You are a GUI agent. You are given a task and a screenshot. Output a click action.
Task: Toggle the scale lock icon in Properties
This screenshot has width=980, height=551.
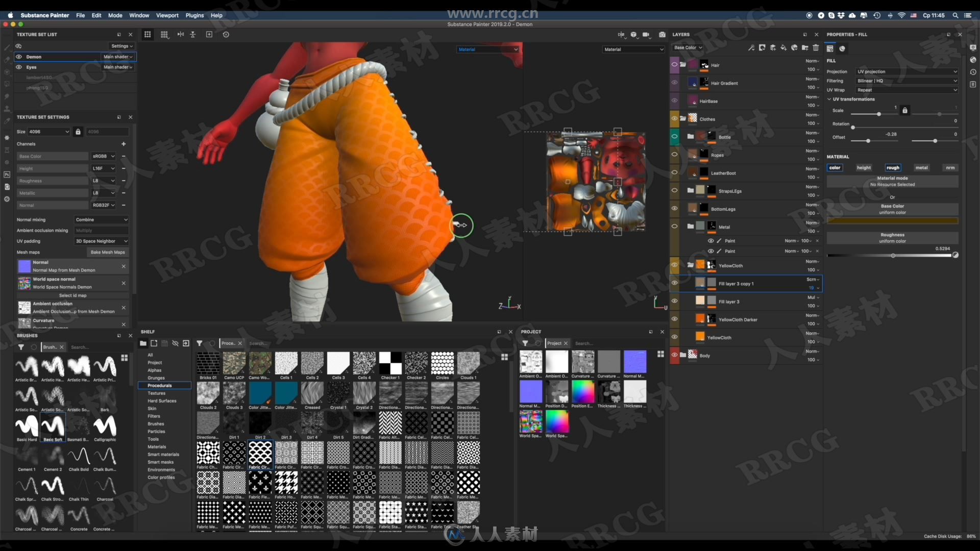point(905,110)
